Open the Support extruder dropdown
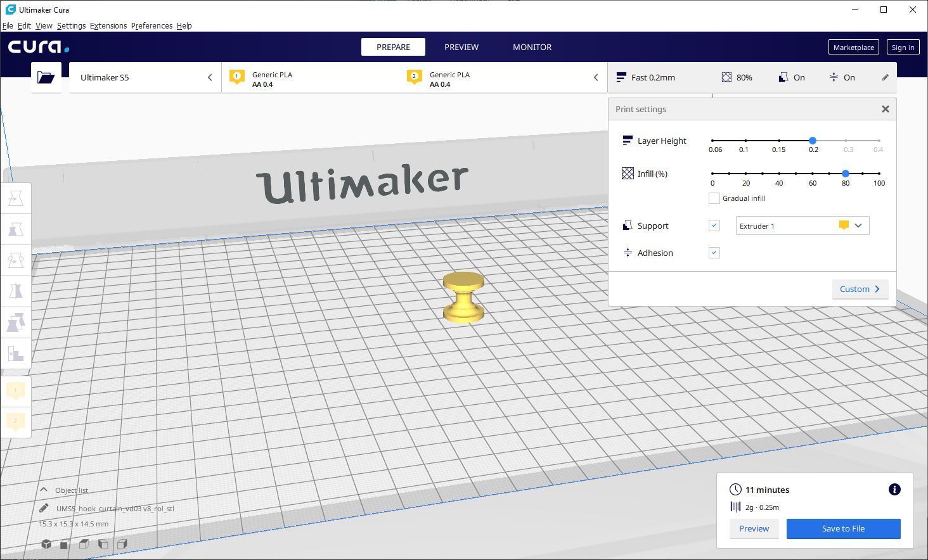Viewport: 928px width, 560px height. (x=802, y=226)
